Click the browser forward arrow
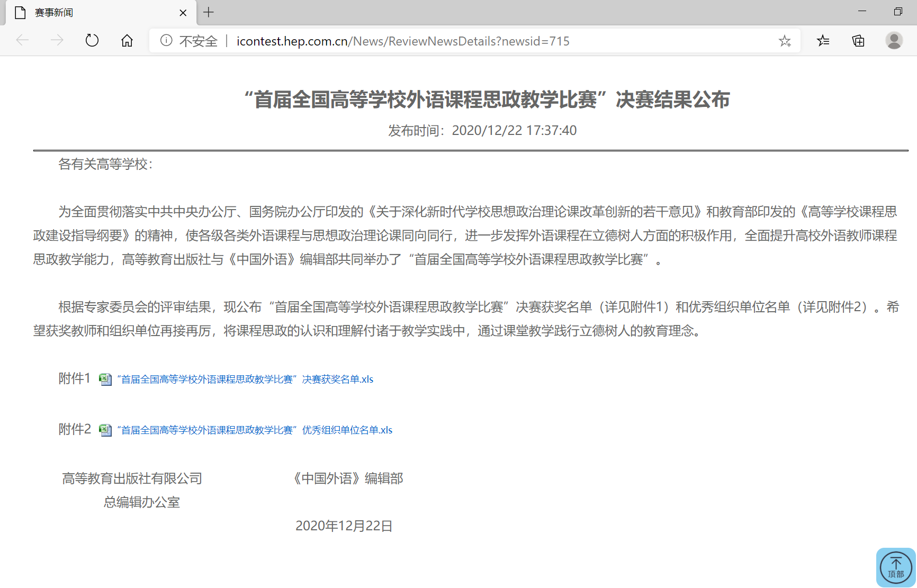This screenshot has height=588, width=917. point(57,40)
